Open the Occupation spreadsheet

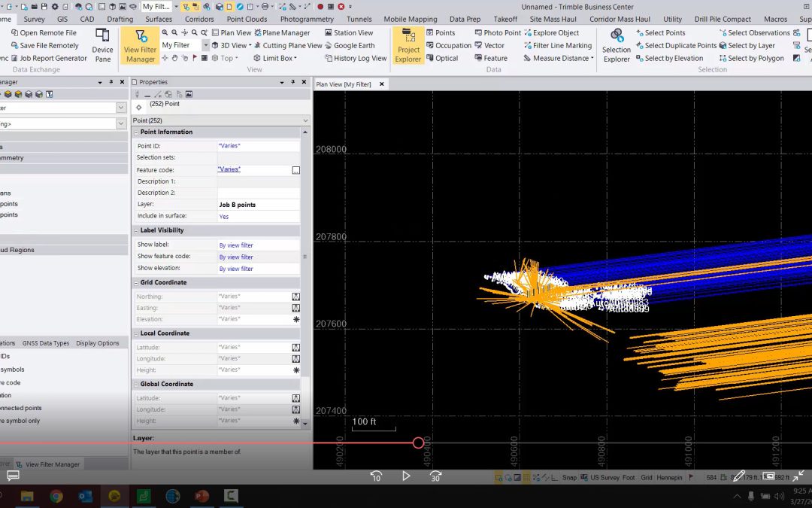click(x=448, y=46)
